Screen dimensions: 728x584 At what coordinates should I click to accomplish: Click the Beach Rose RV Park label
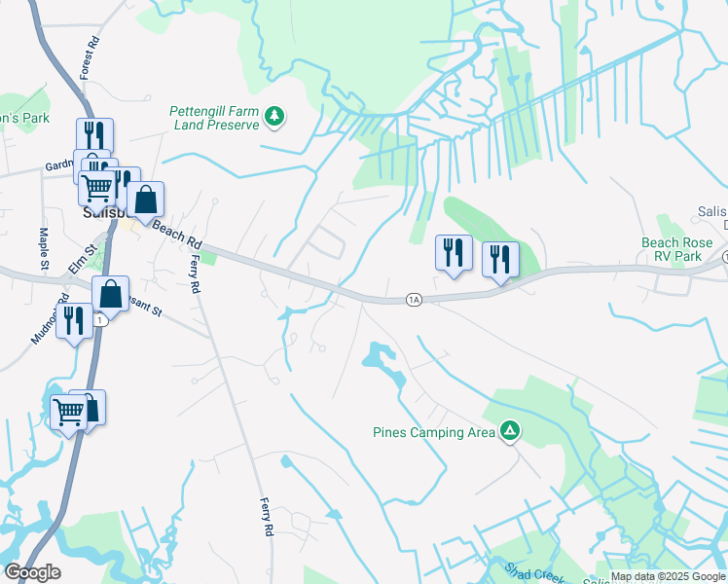pos(677,249)
